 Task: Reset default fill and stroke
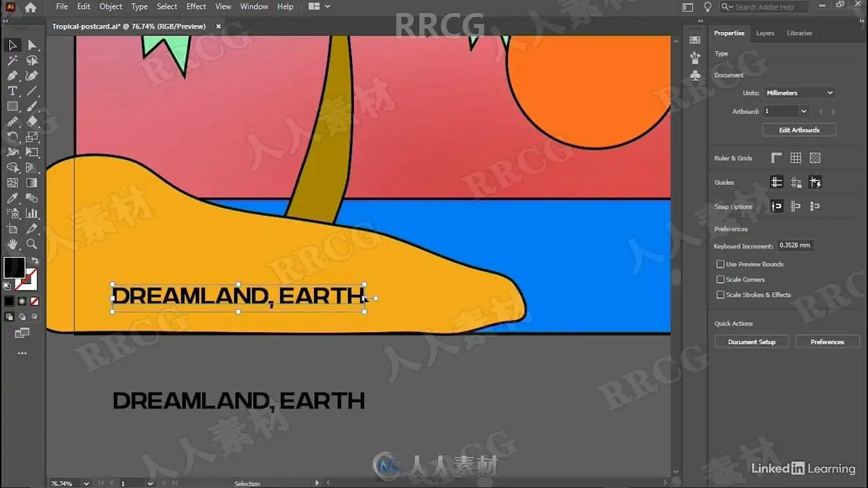point(7,286)
